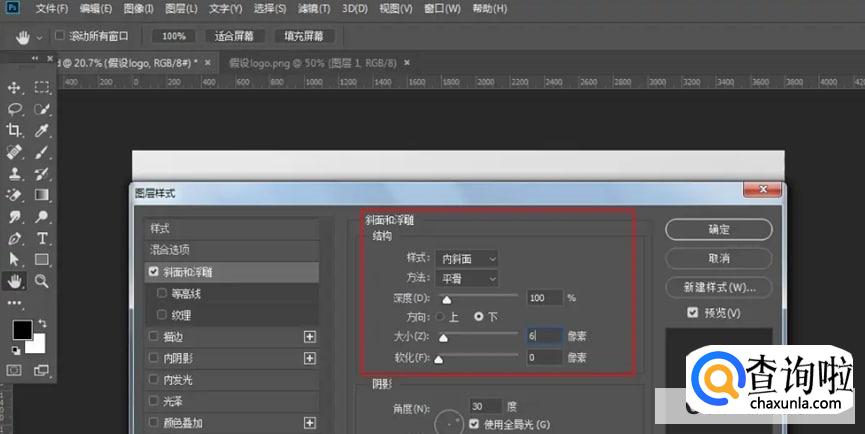Select the Horizontal Type tool
Image resolution: width=865 pixels, height=434 pixels.
(42, 238)
